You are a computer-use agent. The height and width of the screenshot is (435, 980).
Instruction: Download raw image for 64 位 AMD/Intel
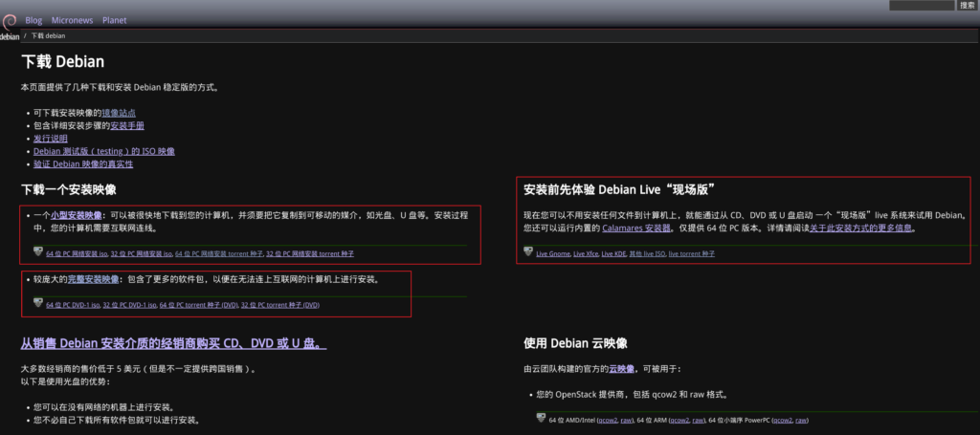(x=626, y=421)
